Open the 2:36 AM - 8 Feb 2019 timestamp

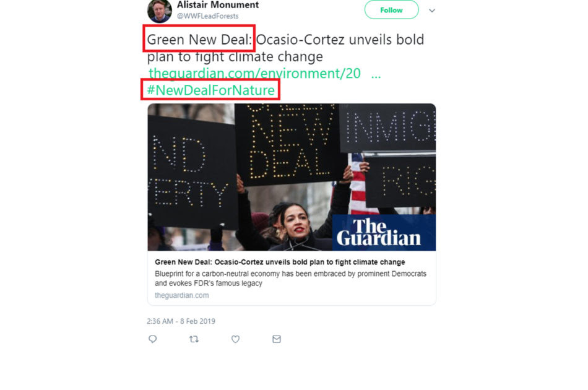click(181, 321)
